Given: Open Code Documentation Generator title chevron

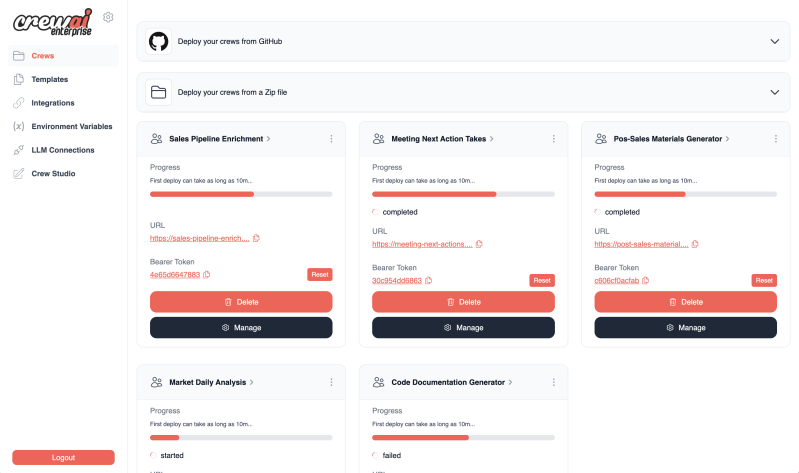Looking at the screenshot, I should point(510,382).
